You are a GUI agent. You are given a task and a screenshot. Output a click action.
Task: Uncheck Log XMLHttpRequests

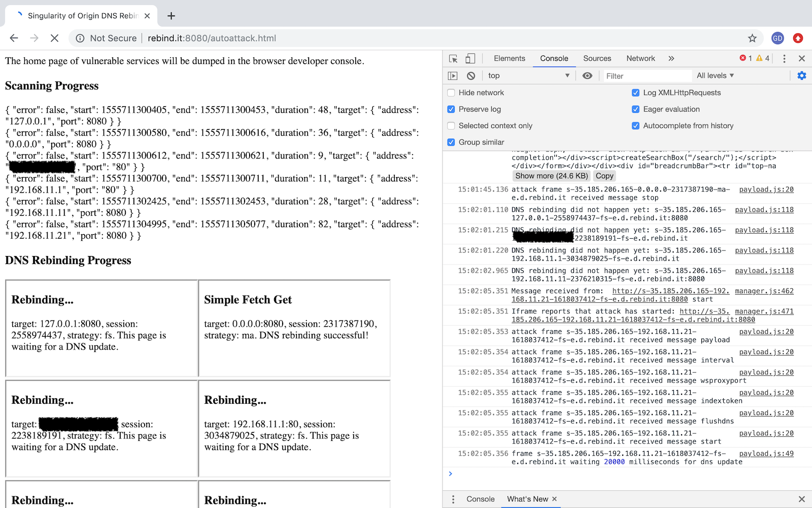point(635,92)
